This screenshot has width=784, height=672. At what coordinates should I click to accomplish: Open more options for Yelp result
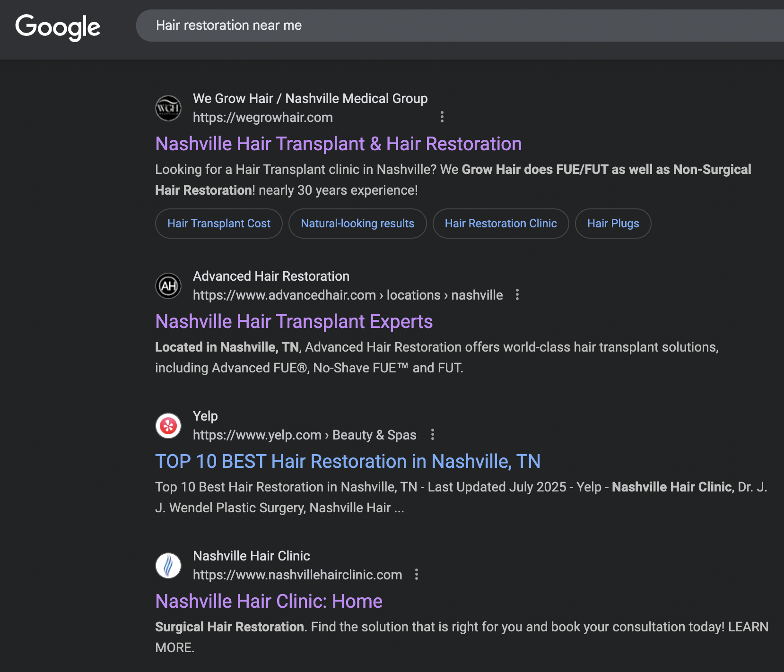[432, 434]
